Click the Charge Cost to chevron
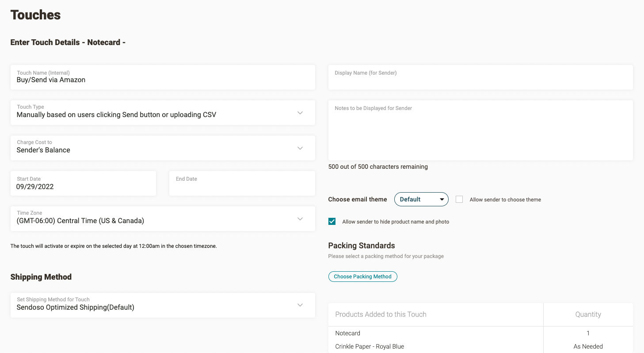 coord(300,148)
